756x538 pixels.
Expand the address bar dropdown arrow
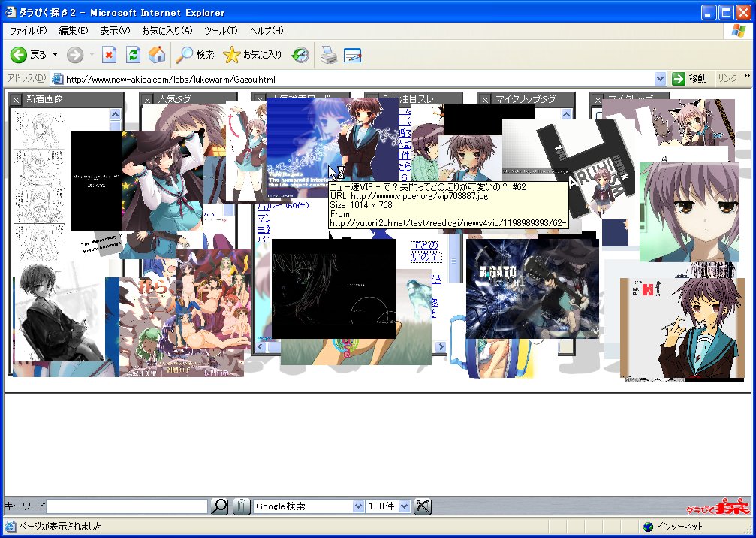660,79
